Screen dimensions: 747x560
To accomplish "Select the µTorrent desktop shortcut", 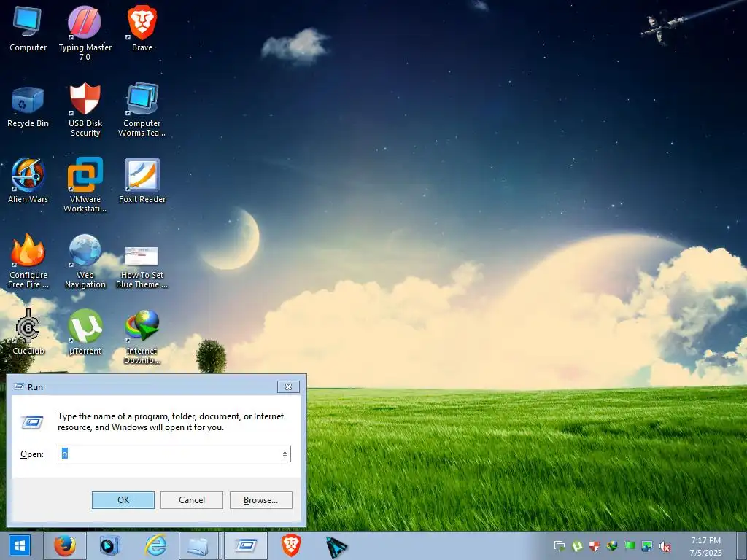I will pos(85,332).
